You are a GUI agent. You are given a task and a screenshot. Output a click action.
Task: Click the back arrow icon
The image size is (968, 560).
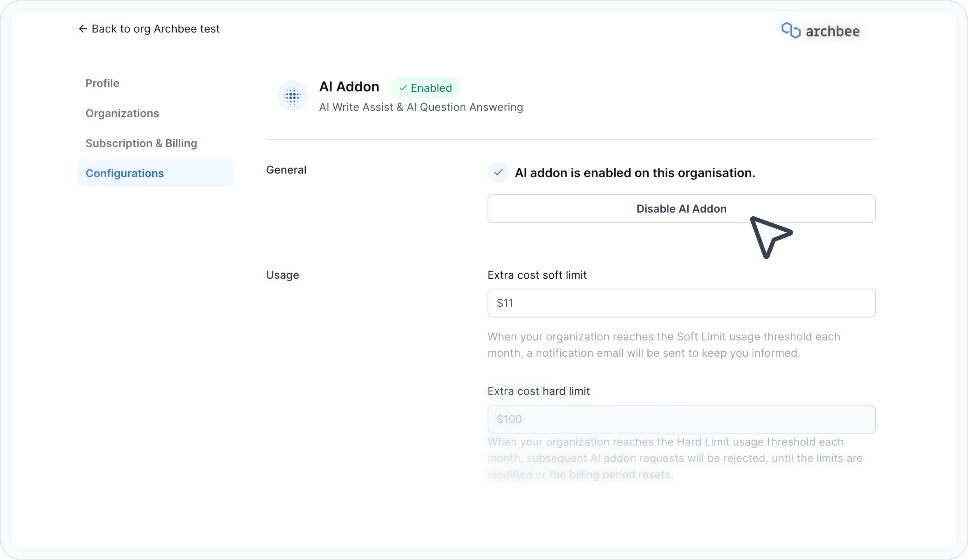click(x=83, y=28)
